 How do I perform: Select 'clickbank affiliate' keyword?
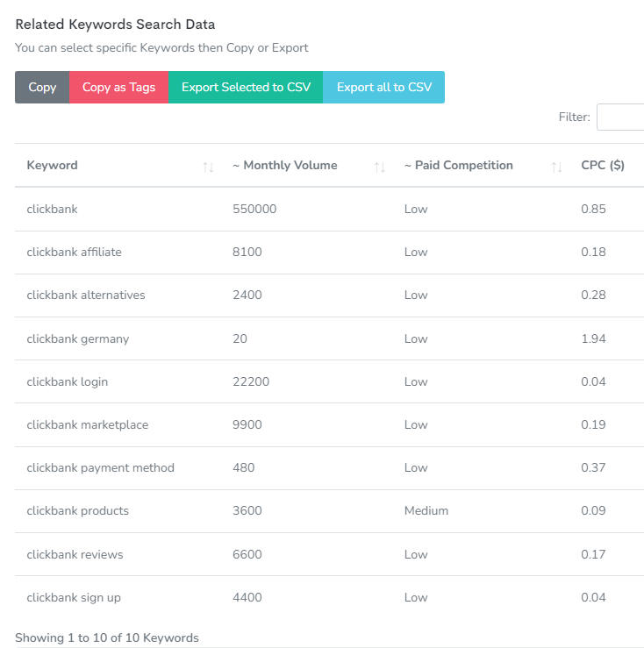[x=74, y=252]
